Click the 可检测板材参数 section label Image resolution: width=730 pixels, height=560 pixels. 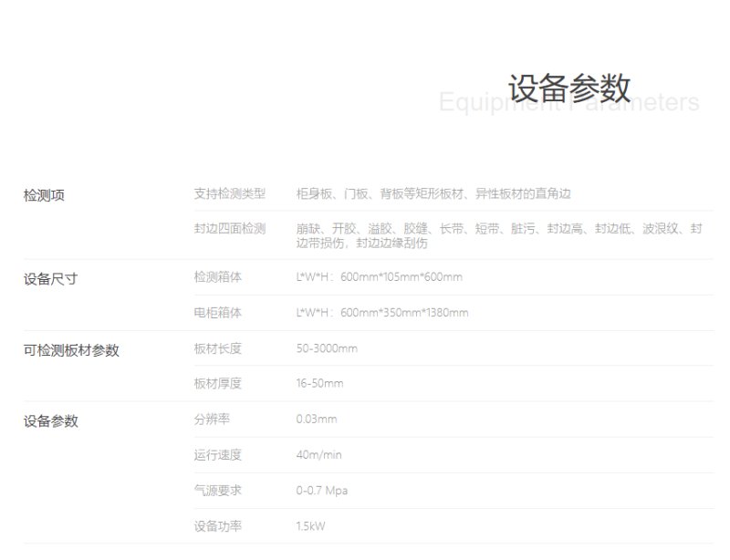[71, 349]
